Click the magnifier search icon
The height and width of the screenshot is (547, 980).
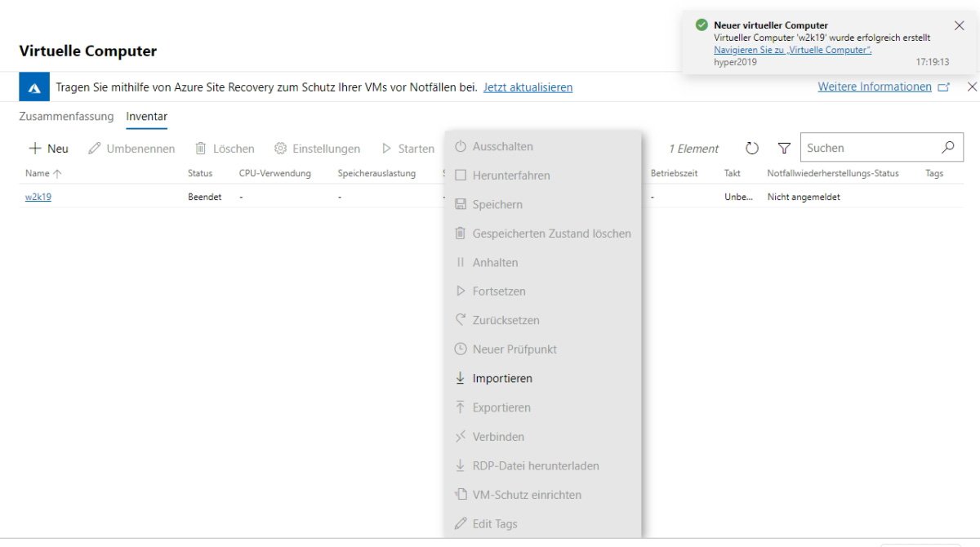coord(947,148)
